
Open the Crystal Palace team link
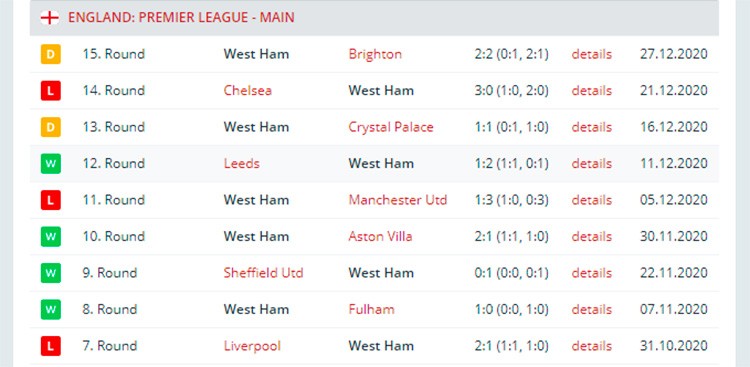pyautogui.click(x=391, y=127)
